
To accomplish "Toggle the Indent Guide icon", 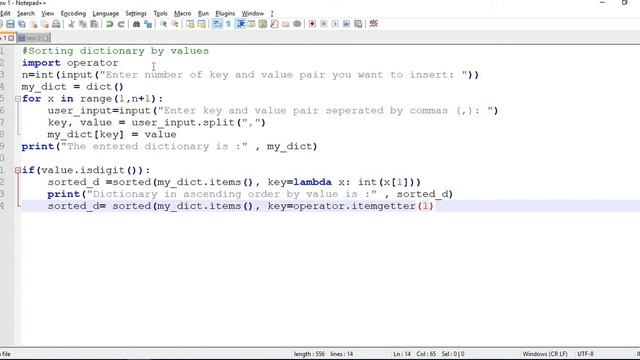I will (240, 24).
